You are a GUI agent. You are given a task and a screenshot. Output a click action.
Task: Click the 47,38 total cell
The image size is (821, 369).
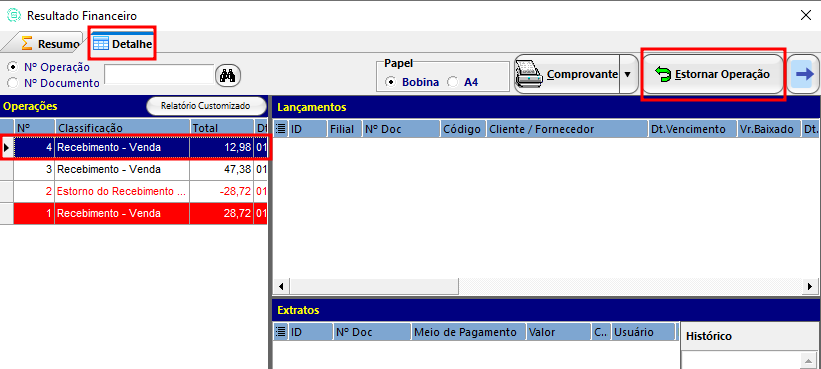click(x=221, y=170)
